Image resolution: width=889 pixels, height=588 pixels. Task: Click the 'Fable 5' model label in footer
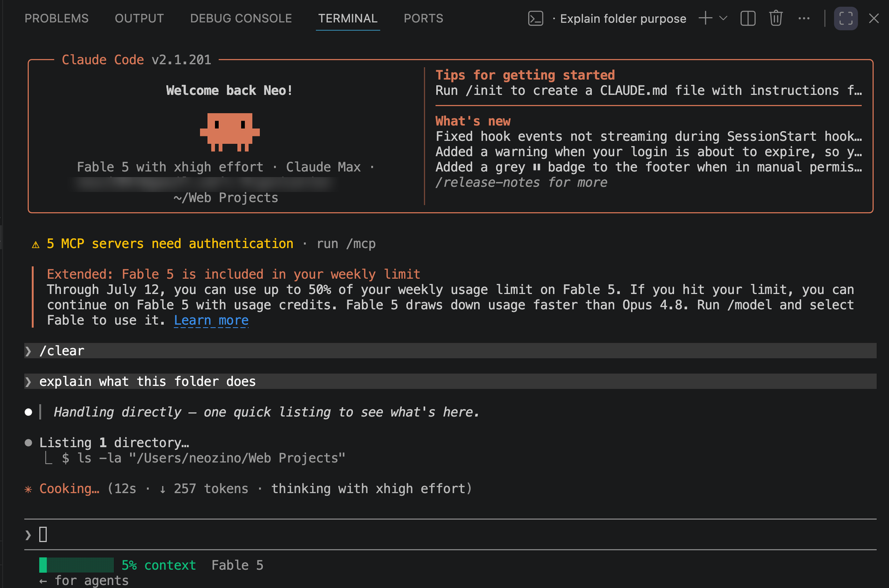pos(237,565)
